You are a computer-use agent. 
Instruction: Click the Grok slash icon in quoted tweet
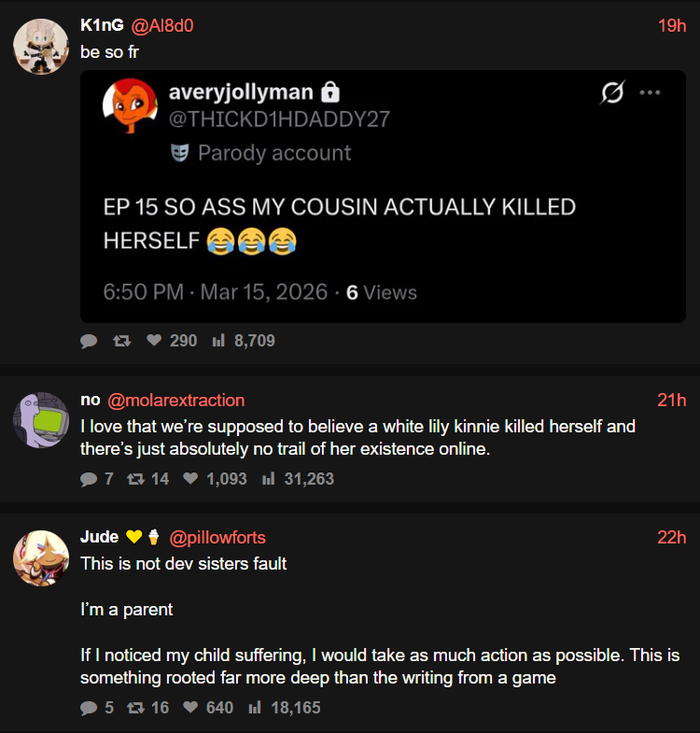tap(612, 92)
